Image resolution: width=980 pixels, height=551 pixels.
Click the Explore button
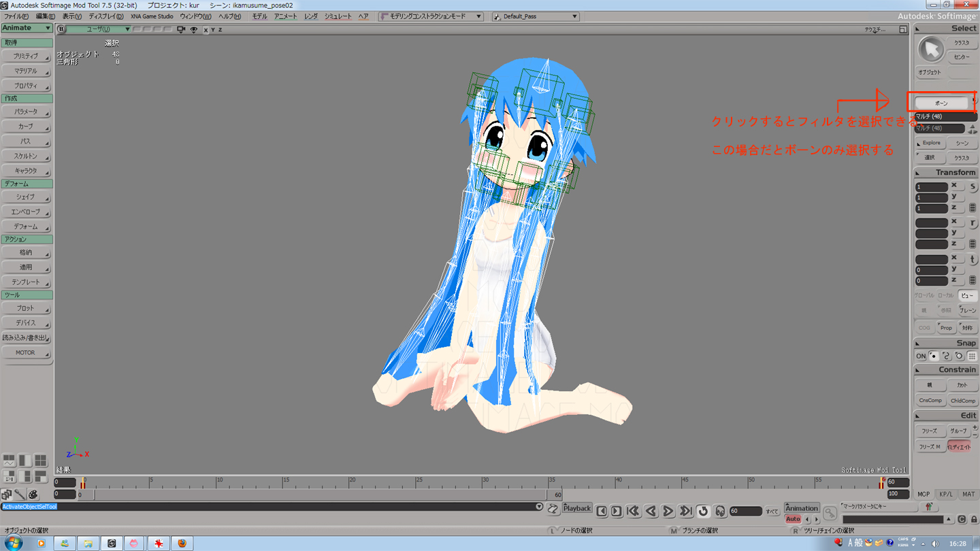(x=931, y=143)
